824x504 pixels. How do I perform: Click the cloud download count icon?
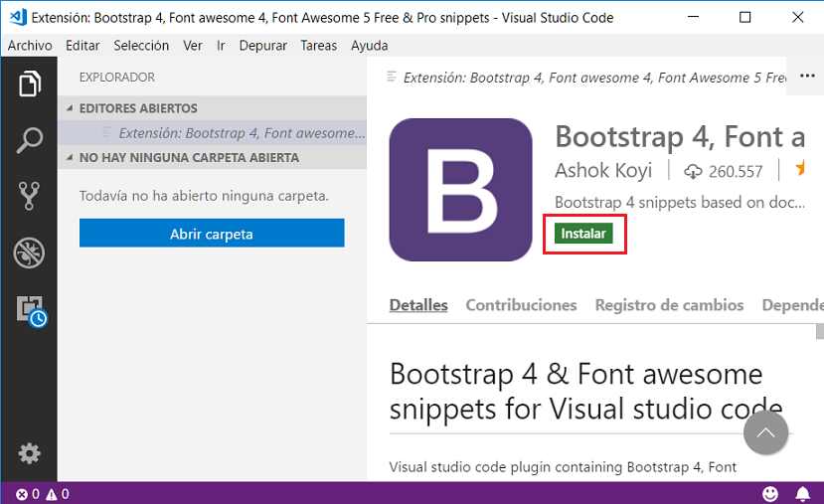click(693, 171)
